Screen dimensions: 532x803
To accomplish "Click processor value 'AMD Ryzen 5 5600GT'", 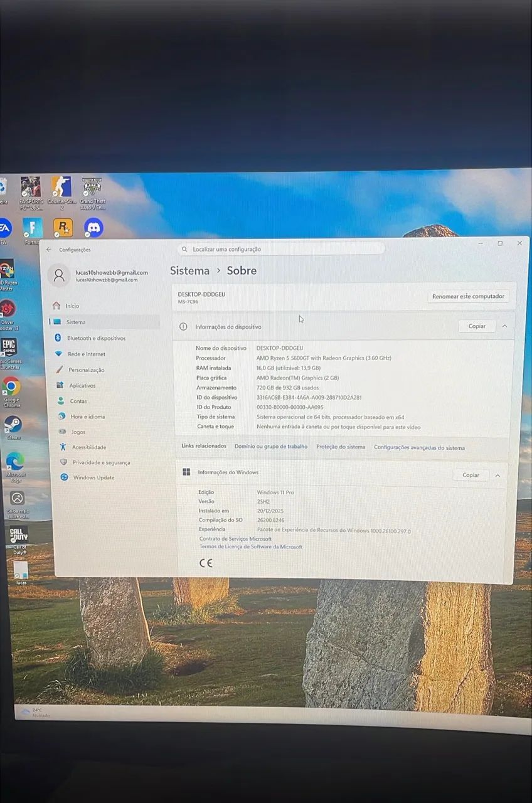I will pyautogui.click(x=324, y=358).
